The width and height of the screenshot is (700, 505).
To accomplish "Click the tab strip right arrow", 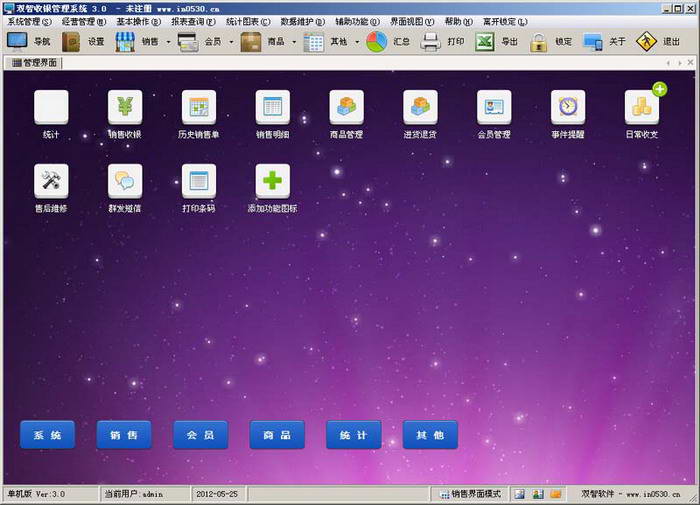I will click(679, 63).
